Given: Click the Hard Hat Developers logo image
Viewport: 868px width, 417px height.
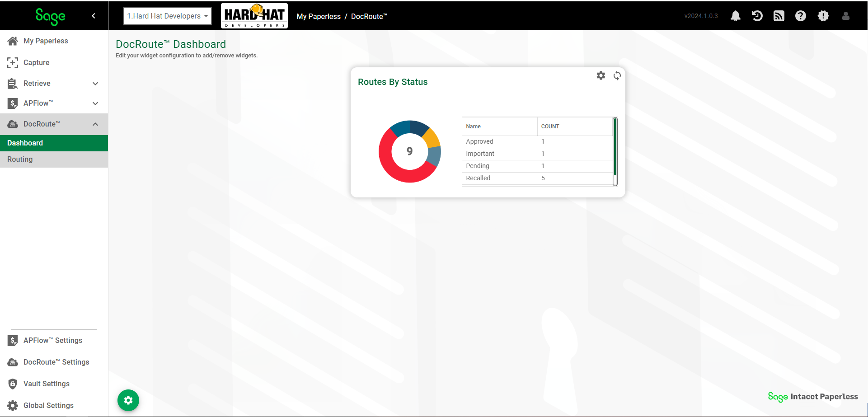Looking at the screenshot, I should point(254,16).
